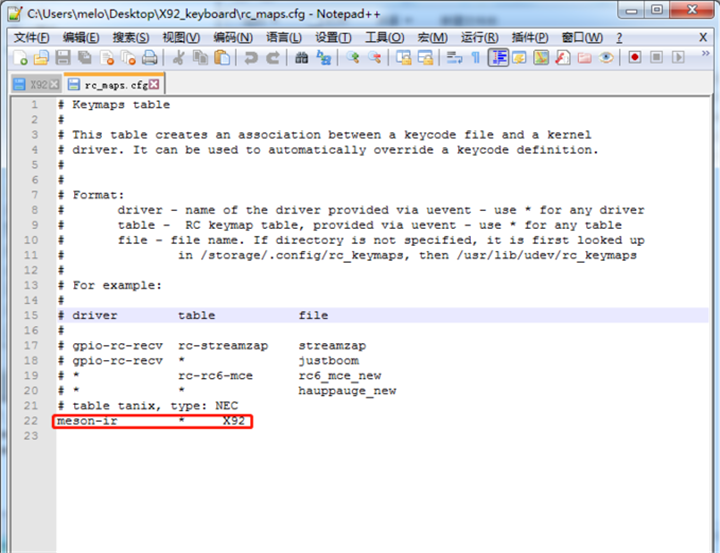Image resolution: width=720 pixels, height=553 pixels.
Task: Show the Document Map panel
Action: 541,58
